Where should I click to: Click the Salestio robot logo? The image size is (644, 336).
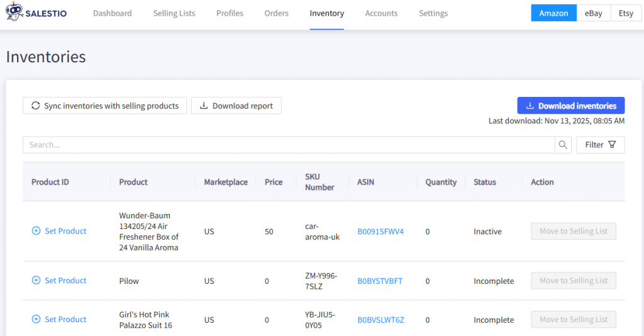click(14, 13)
